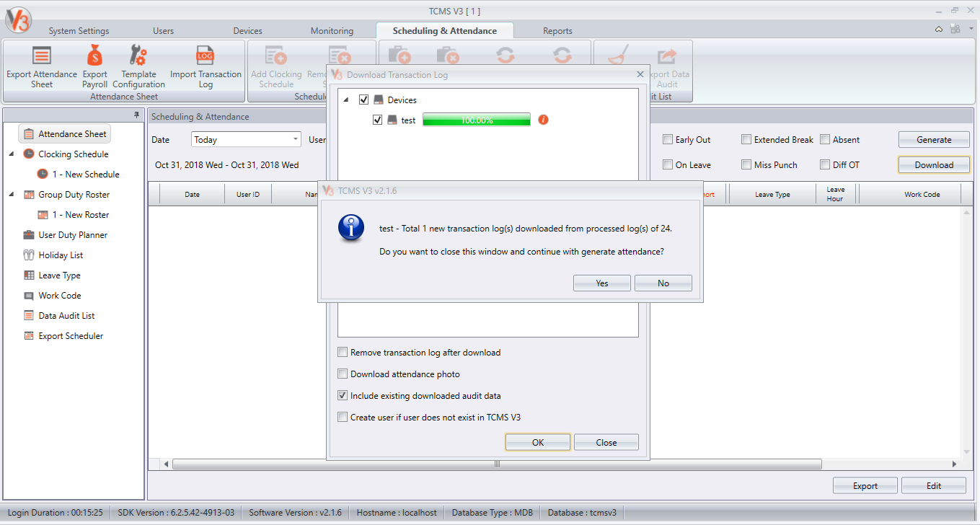Toggle the sidebar pin icon
Viewport: 980px width, 525px height.
pos(136,115)
